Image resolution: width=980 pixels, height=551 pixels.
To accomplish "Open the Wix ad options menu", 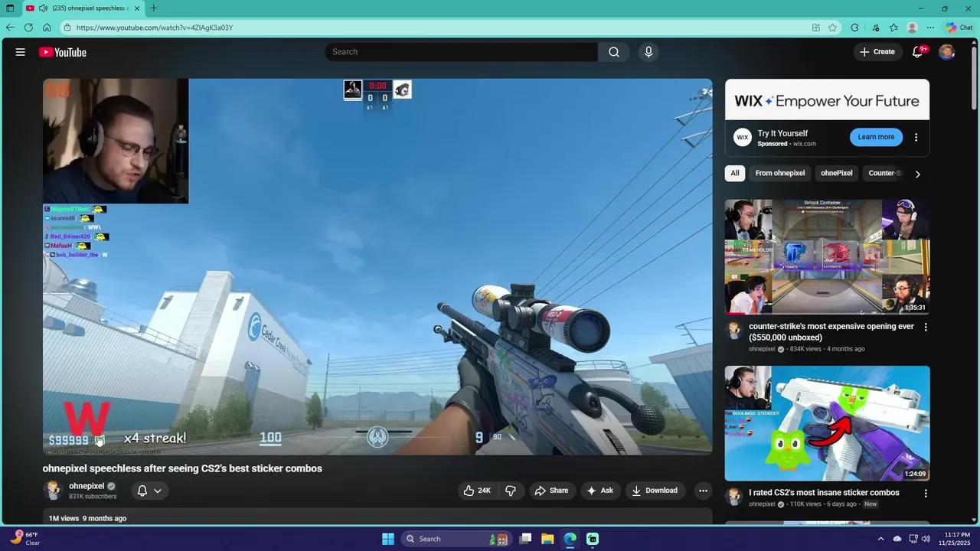I will click(916, 138).
